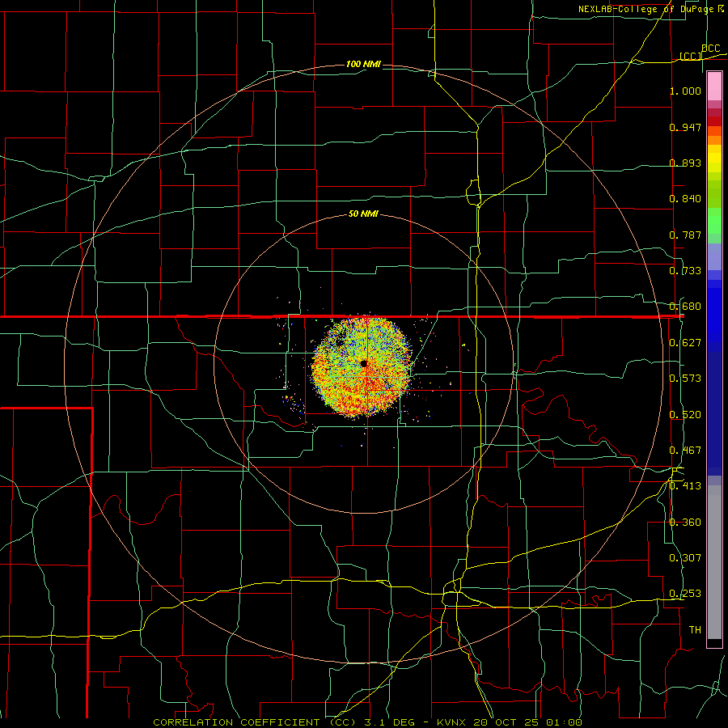Click the 50 NMI range ring label
Screen dimensions: 728x728
click(x=363, y=214)
